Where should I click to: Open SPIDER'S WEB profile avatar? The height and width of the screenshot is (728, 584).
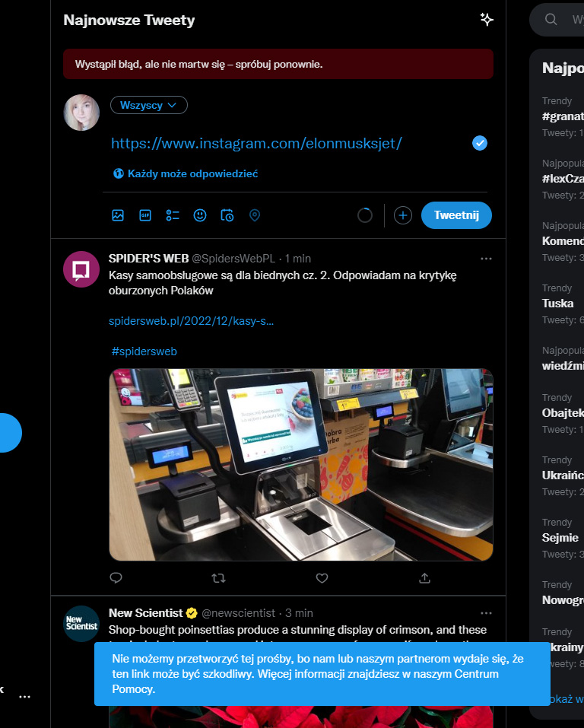pyautogui.click(x=81, y=269)
